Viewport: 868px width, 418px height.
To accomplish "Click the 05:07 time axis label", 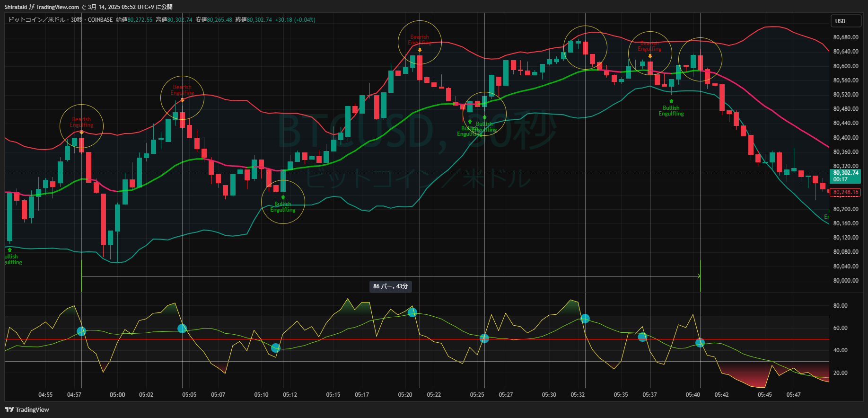I will pos(218,395).
